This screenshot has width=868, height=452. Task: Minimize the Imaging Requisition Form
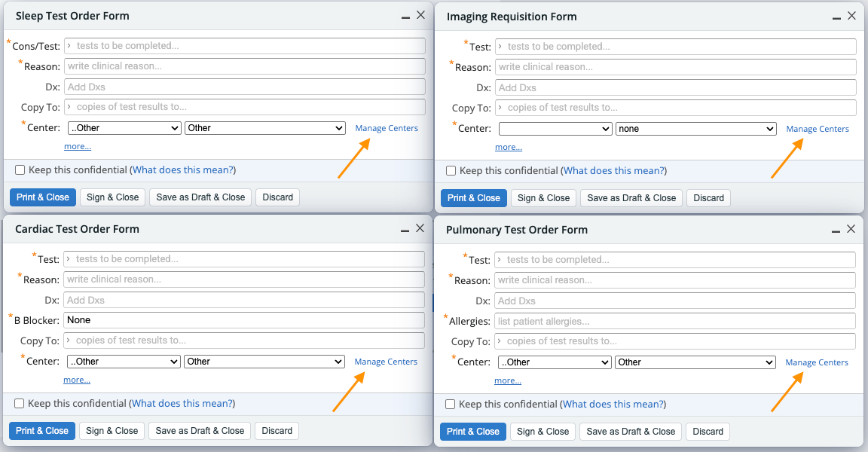click(836, 18)
